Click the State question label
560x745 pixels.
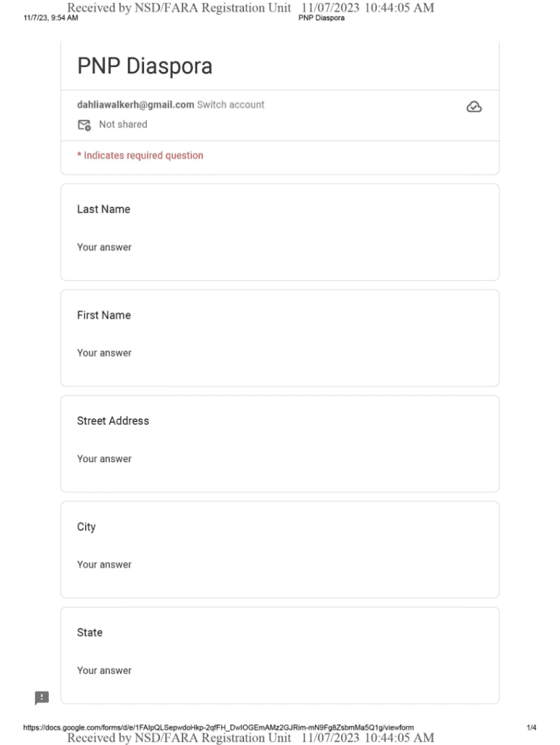90,633
